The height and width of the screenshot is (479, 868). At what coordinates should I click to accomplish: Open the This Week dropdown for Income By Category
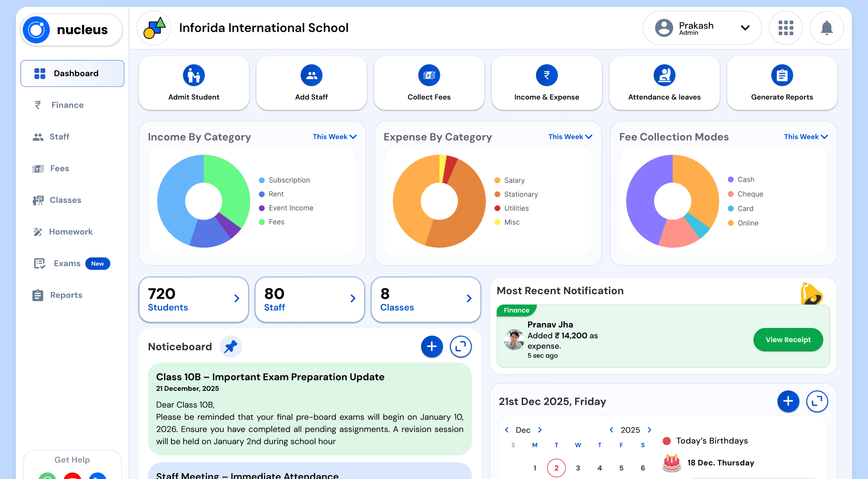[335, 136]
